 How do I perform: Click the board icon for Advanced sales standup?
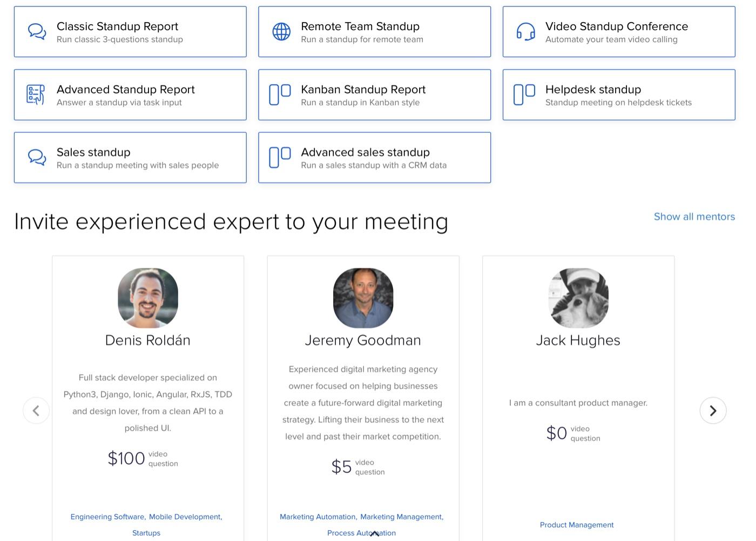pos(280,158)
